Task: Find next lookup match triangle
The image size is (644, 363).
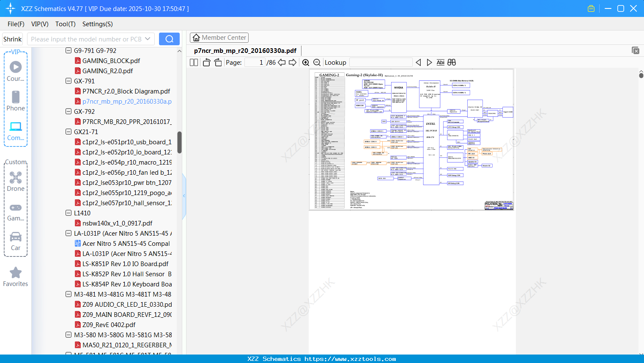Action: [x=429, y=63]
